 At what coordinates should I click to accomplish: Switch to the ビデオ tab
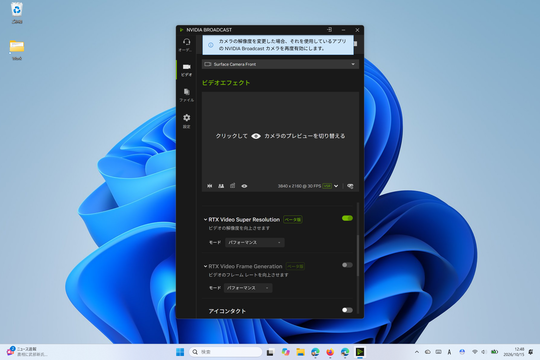186,70
